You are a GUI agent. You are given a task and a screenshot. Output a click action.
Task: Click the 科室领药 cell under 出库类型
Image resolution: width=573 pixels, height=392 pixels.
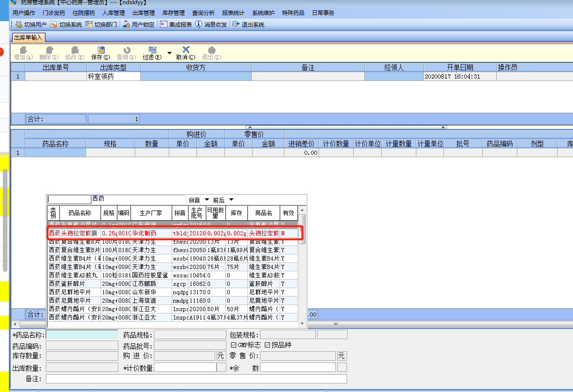point(114,76)
